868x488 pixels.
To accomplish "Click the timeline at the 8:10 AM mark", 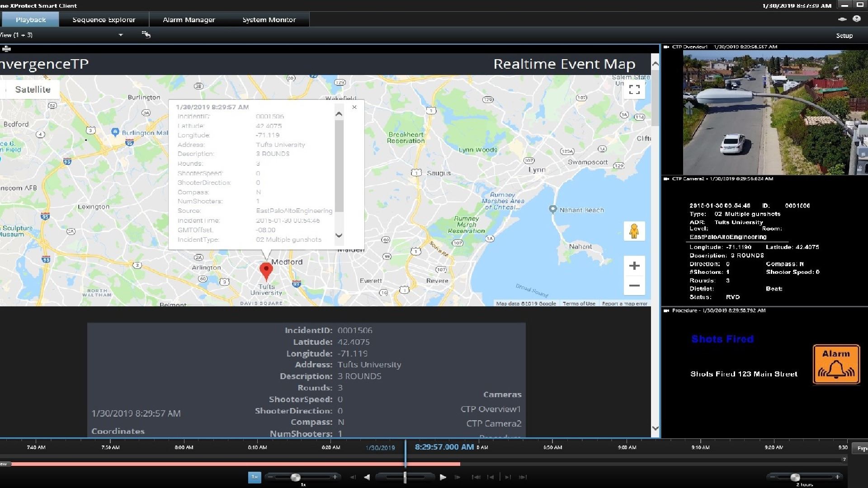I will 257,447.
